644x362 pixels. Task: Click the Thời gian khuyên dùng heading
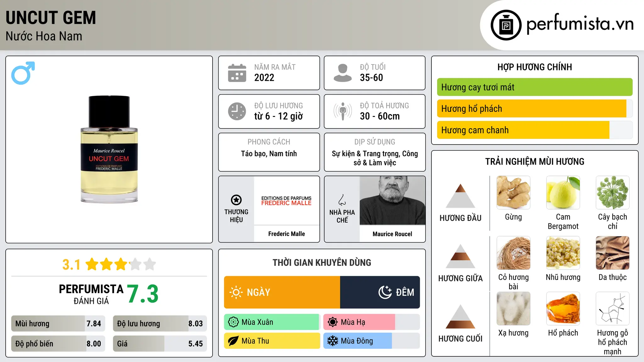(x=322, y=262)
